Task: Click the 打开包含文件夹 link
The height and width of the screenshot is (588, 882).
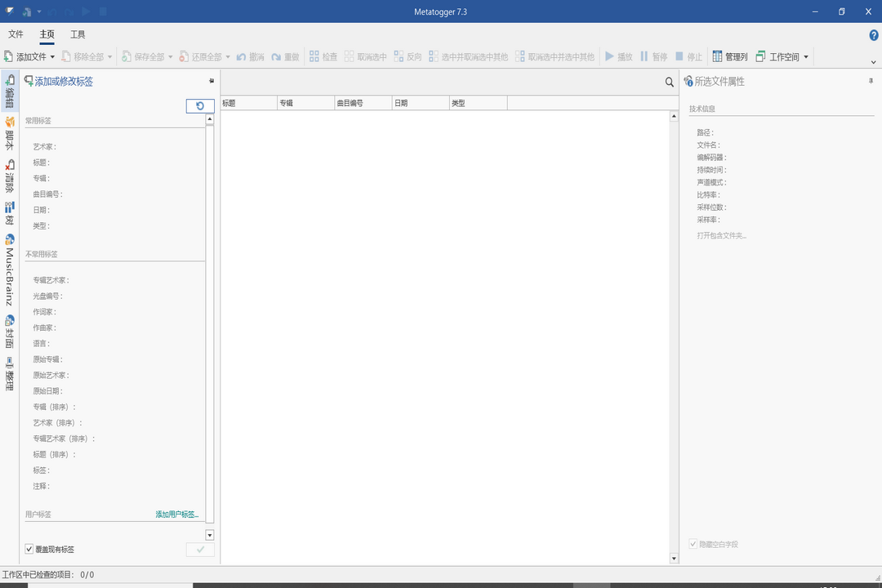Action: (720, 234)
